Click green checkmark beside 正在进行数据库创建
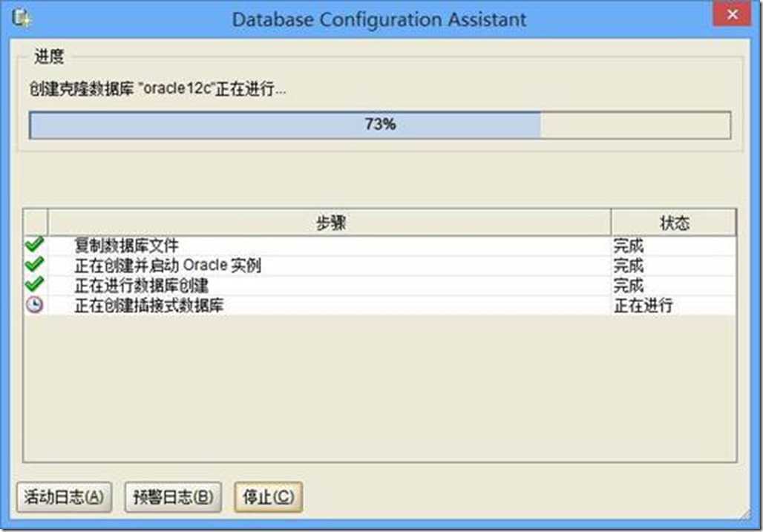 click(x=35, y=284)
